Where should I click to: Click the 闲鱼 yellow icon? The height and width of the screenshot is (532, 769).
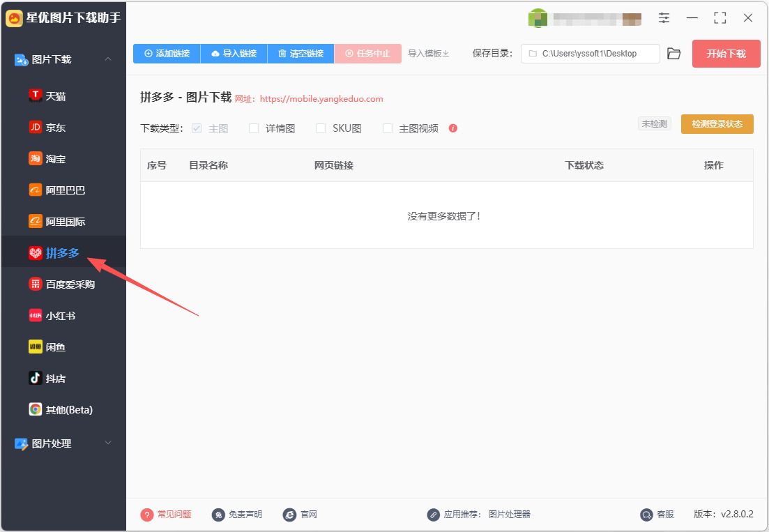point(36,347)
